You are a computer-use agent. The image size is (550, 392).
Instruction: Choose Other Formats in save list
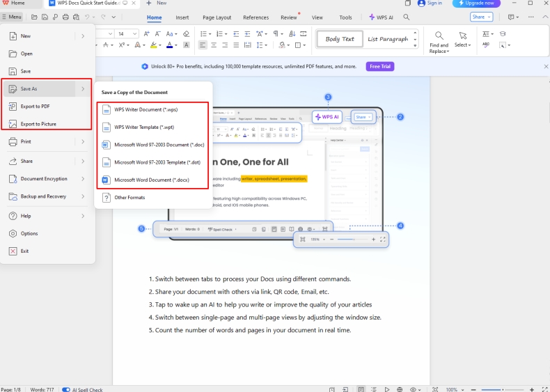[130, 198]
